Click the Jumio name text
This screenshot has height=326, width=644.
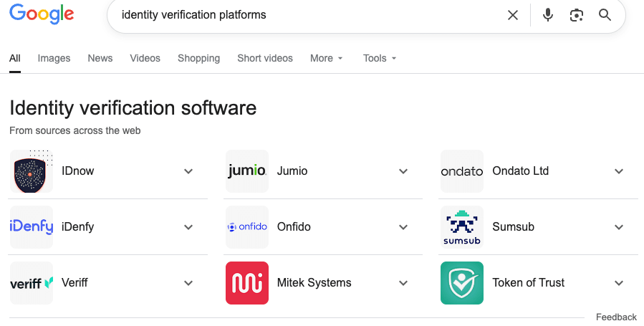coord(292,171)
